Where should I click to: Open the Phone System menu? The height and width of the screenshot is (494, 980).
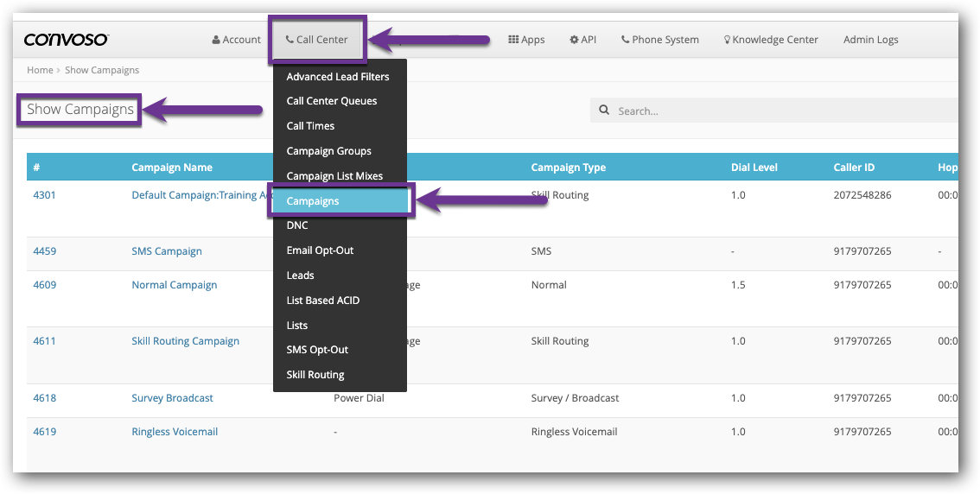click(x=660, y=40)
